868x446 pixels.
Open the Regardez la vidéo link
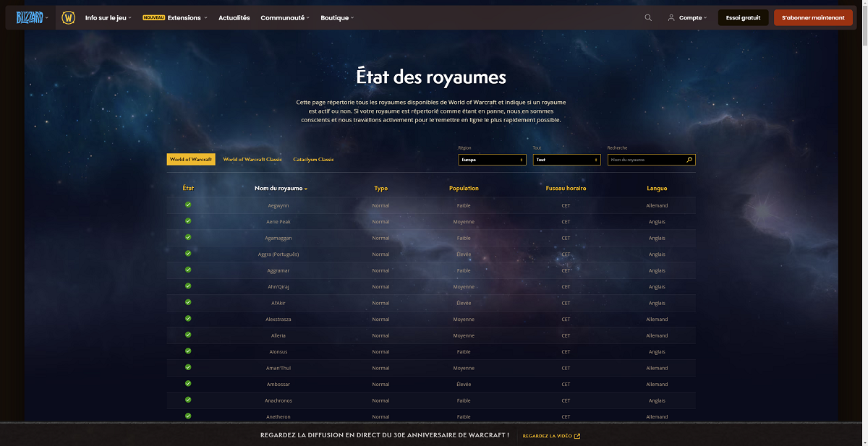click(x=548, y=436)
